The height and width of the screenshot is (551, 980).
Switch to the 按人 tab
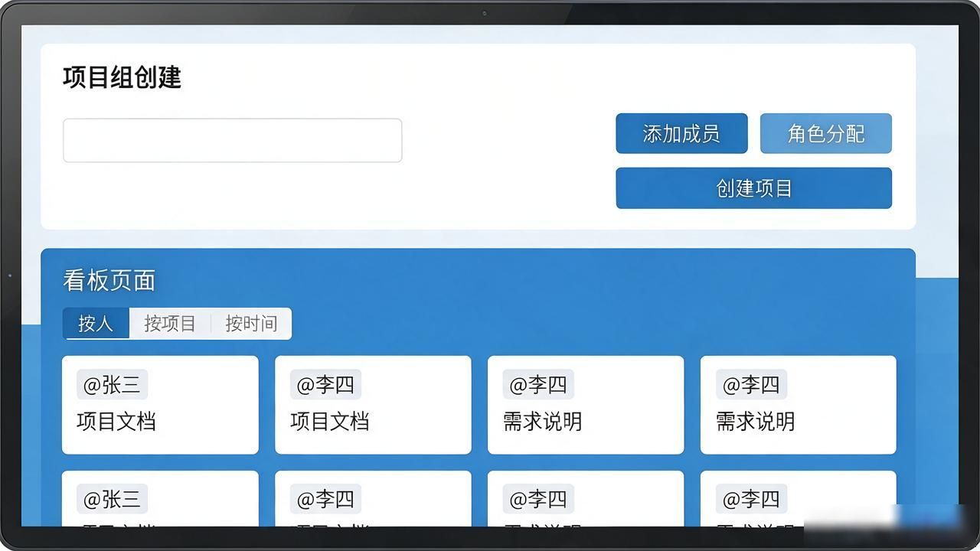96,324
